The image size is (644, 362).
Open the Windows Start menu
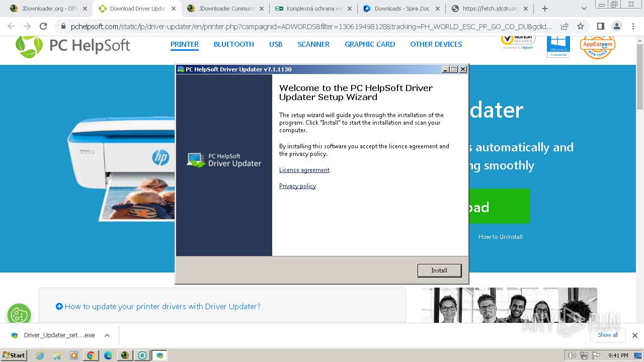(x=14, y=355)
